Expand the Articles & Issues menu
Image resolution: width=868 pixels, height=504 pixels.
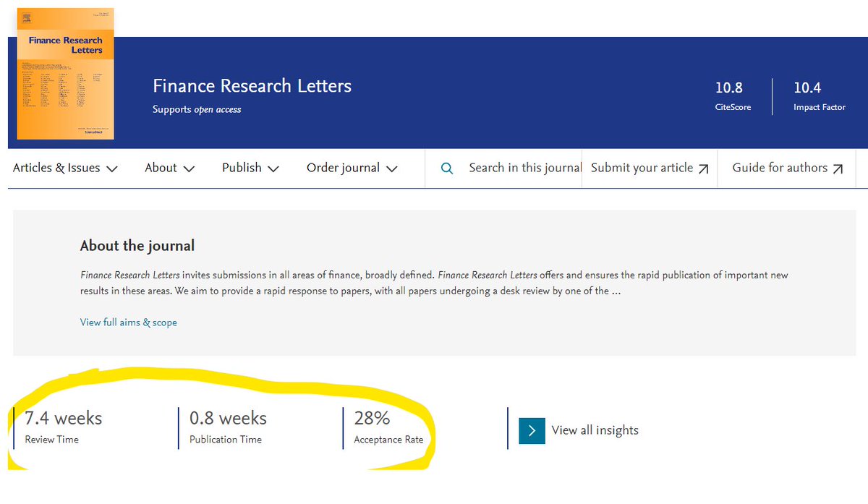[x=65, y=168]
